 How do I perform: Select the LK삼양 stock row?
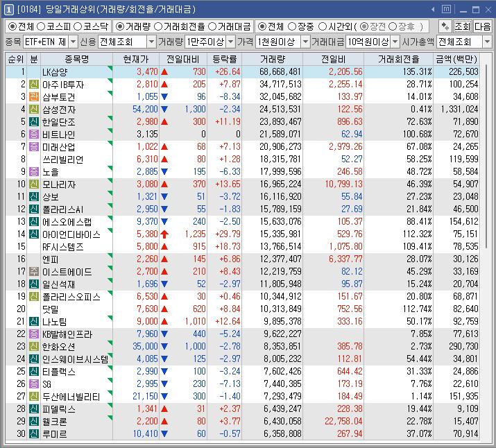[242, 71]
